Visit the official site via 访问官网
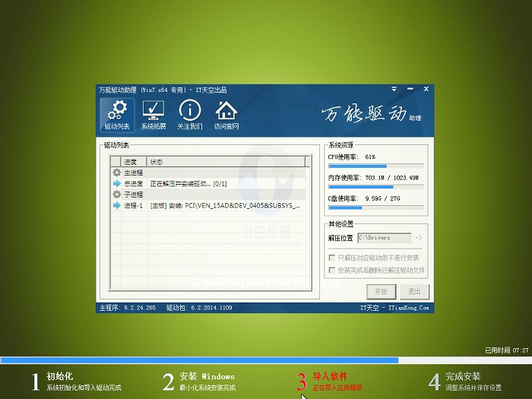 tap(226, 115)
